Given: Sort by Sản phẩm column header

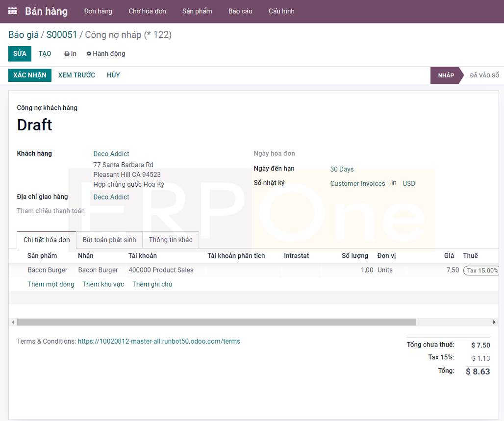Looking at the screenshot, I should coord(42,256).
